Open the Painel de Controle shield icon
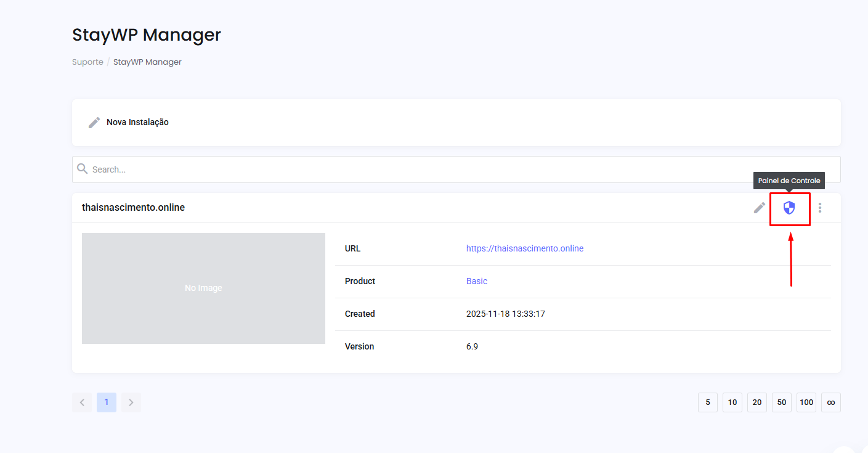 (x=789, y=208)
